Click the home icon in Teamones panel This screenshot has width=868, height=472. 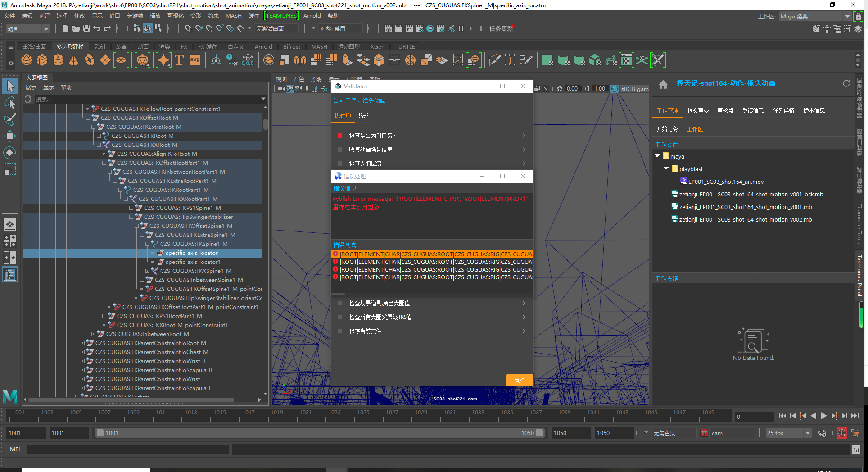coord(663,84)
